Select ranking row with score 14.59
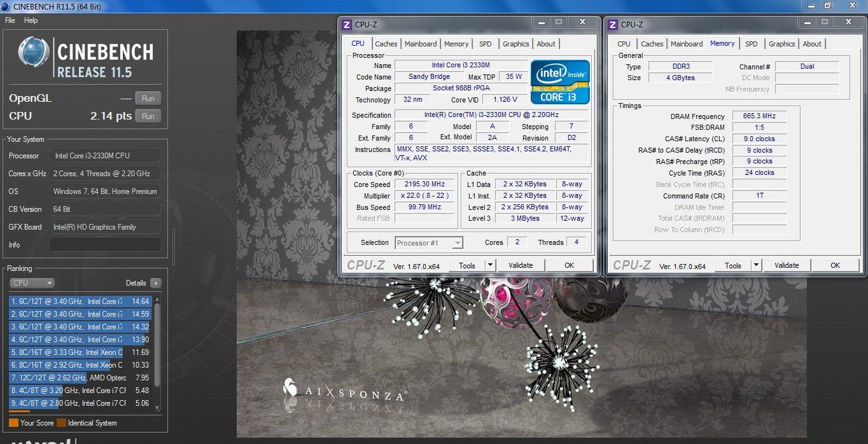 pyautogui.click(x=80, y=314)
